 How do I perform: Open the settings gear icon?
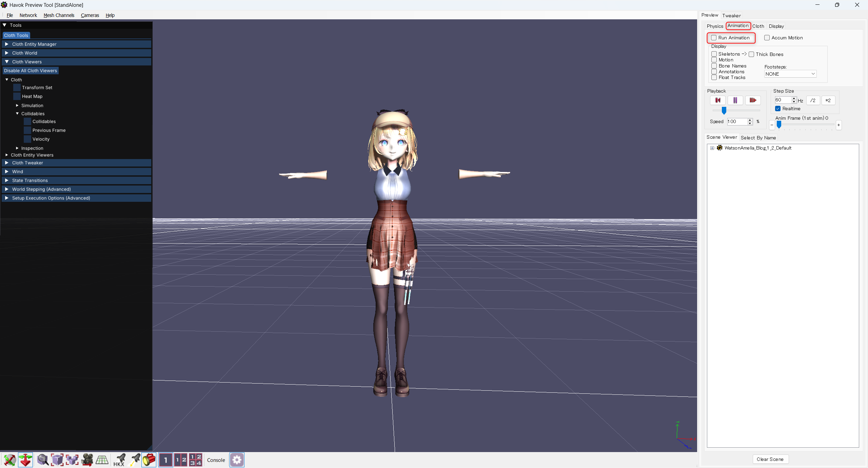237,460
